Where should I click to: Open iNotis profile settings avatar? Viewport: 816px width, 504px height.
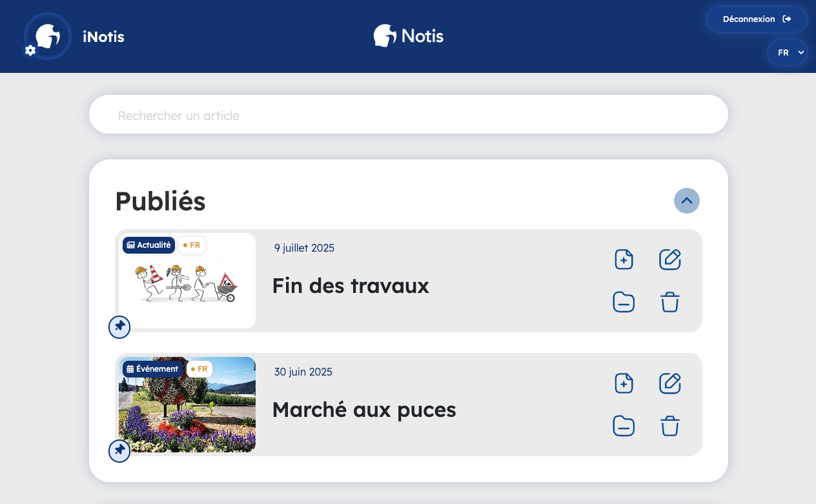click(47, 37)
